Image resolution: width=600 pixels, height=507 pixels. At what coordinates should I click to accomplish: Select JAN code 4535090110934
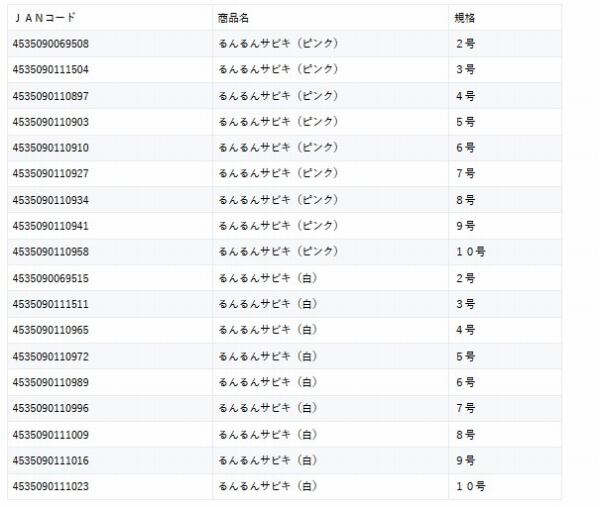tap(51, 200)
